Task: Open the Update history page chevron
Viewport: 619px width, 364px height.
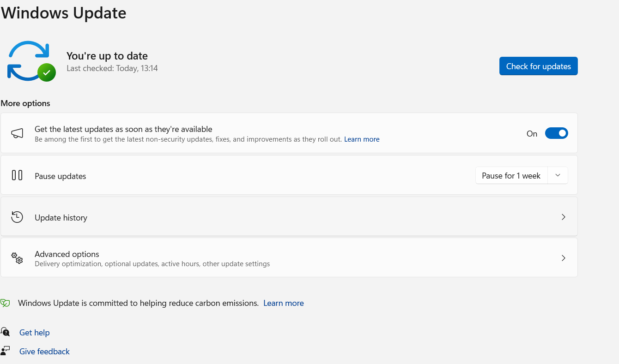Action: 563,217
